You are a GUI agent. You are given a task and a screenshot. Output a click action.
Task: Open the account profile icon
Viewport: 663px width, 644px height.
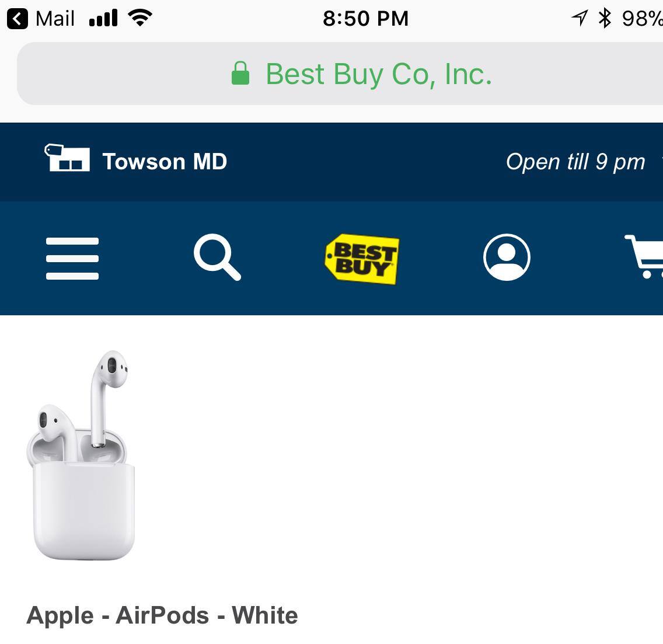[507, 257]
